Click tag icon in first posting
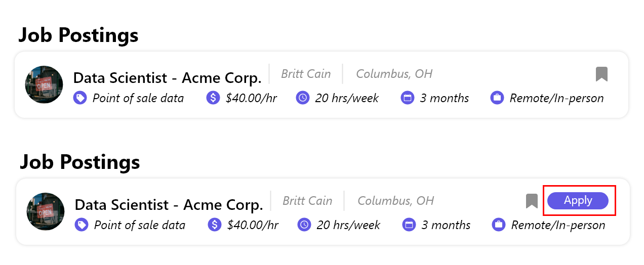This screenshot has height=265, width=644. (x=80, y=98)
